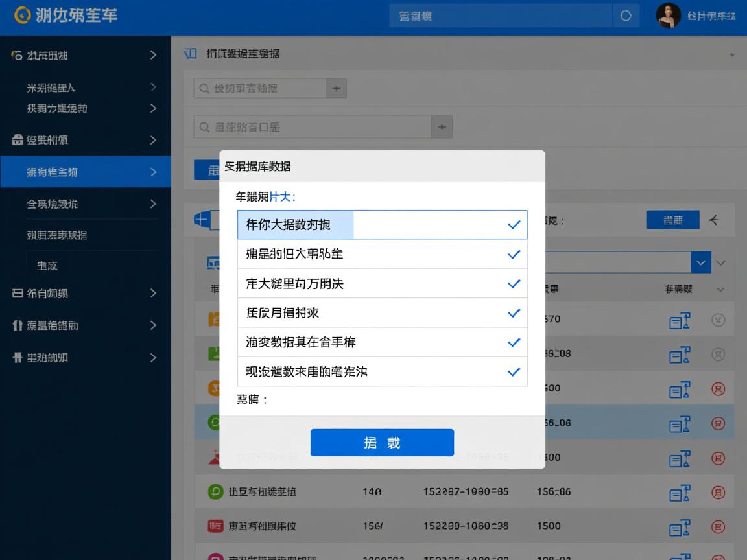Open the blue dropdown in the table header
747x560 pixels.
[x=701, y=262]
